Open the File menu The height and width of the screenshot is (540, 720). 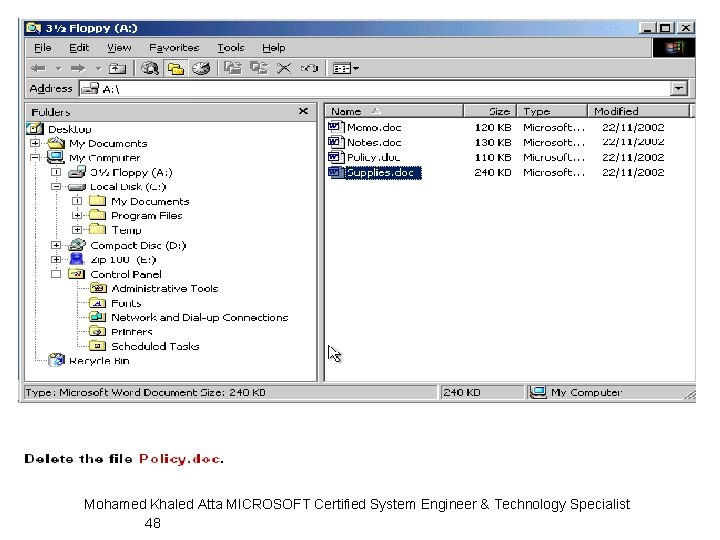(x=43, y=48)
